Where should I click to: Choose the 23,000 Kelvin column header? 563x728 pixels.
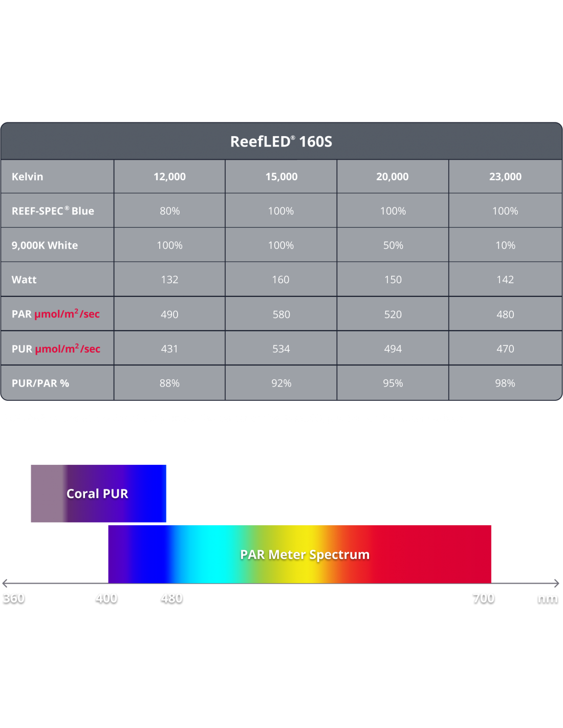[505, 177]
